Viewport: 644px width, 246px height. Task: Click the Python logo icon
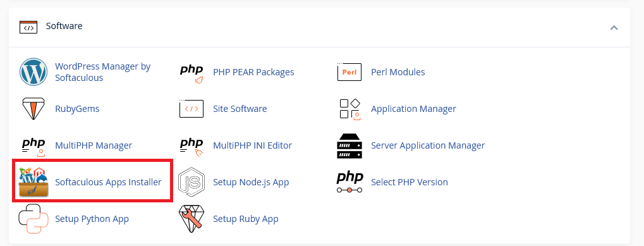(33, 219)
